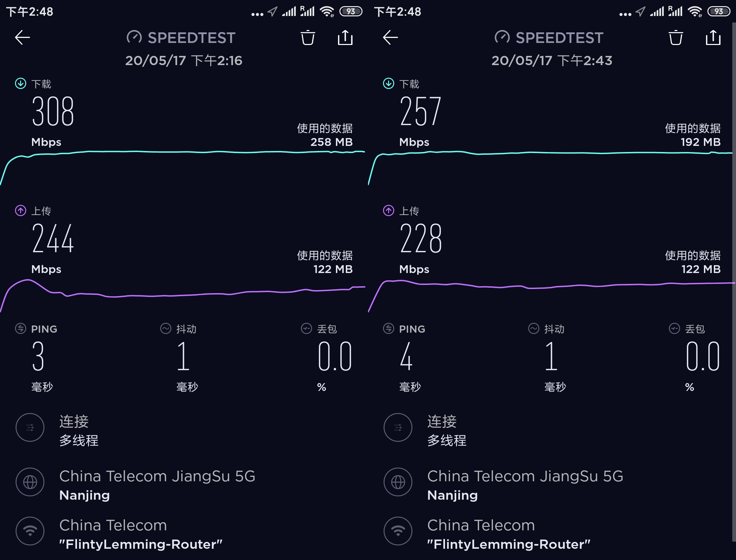Tap the jitter icon on right panel
The height and width of the screenshot is (560, 736).
click(534, 329)
